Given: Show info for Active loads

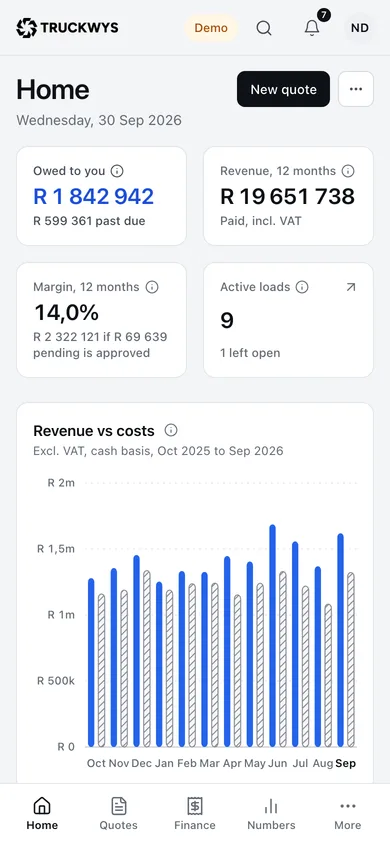Looking at the screenshot, I should (x=302, y=287).
